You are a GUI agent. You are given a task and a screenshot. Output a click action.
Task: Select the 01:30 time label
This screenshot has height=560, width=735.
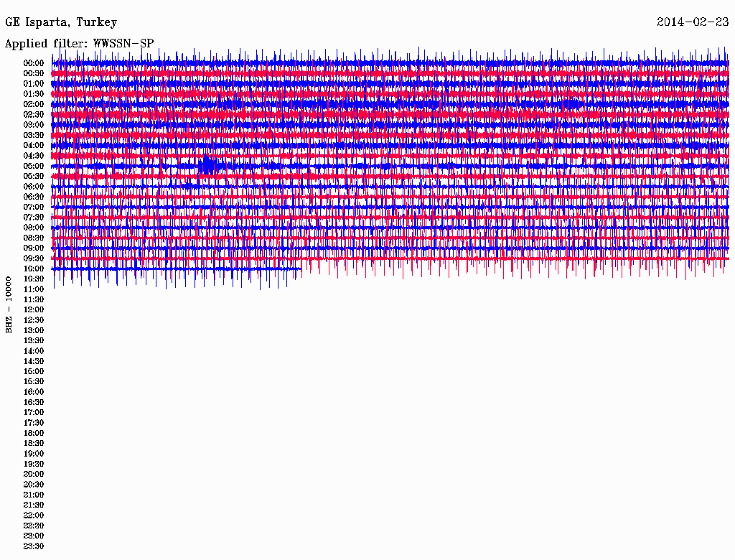click(x=34, y=94)
